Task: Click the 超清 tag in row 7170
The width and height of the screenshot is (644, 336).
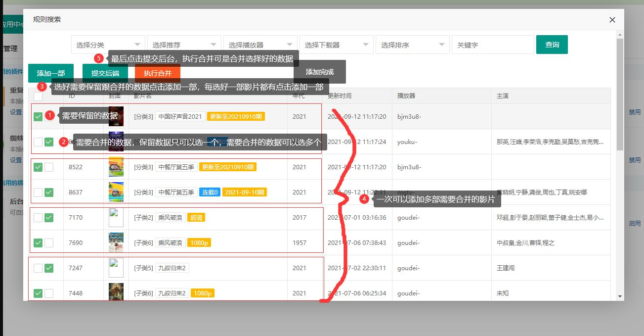Action: 196,217
